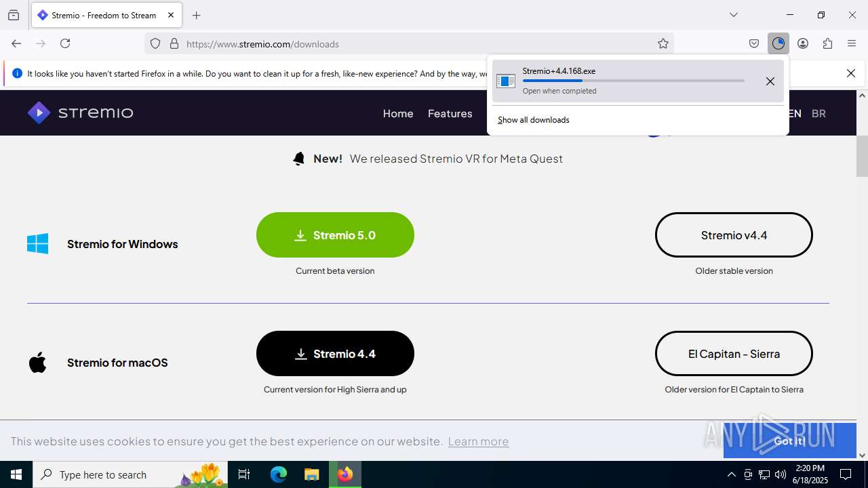
Task: Open the Stremio VR for Meta Quest announcement
Action: tap(456, 159)
